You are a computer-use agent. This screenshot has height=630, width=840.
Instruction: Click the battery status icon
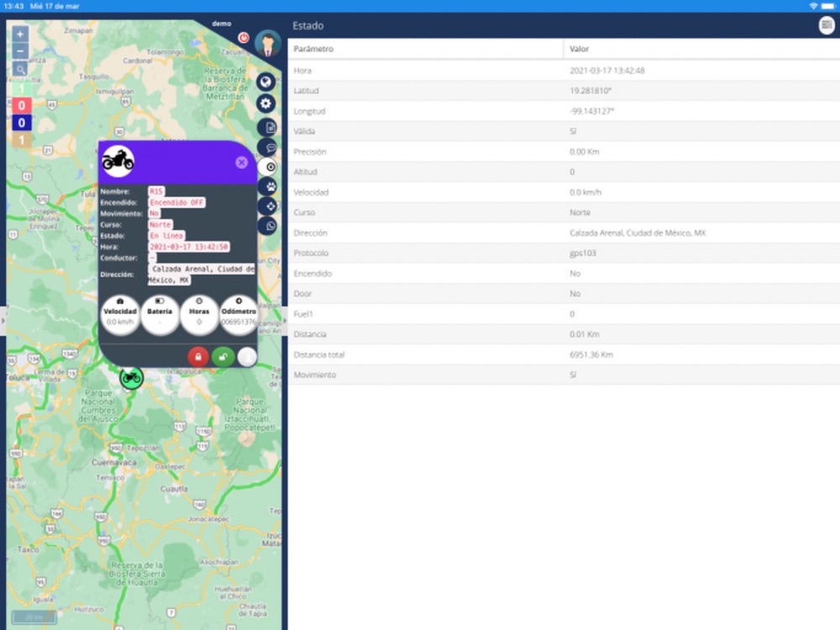click(x=828, y=6)
